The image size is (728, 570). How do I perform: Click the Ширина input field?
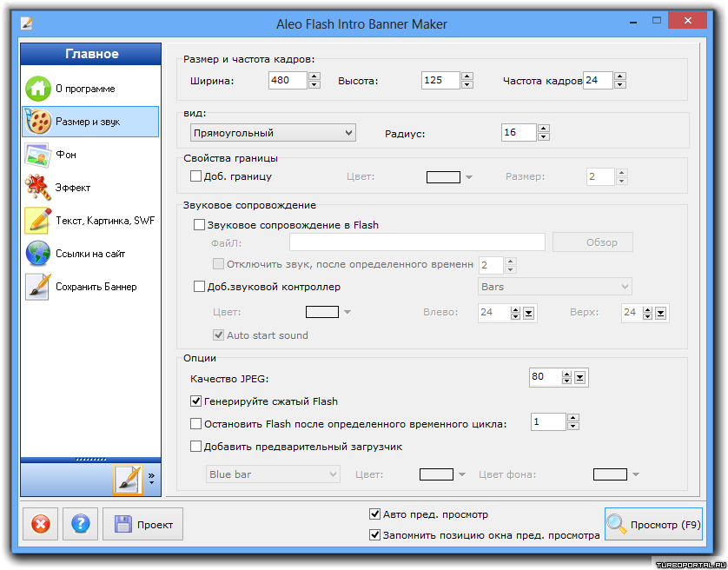[x=288, y=80]
